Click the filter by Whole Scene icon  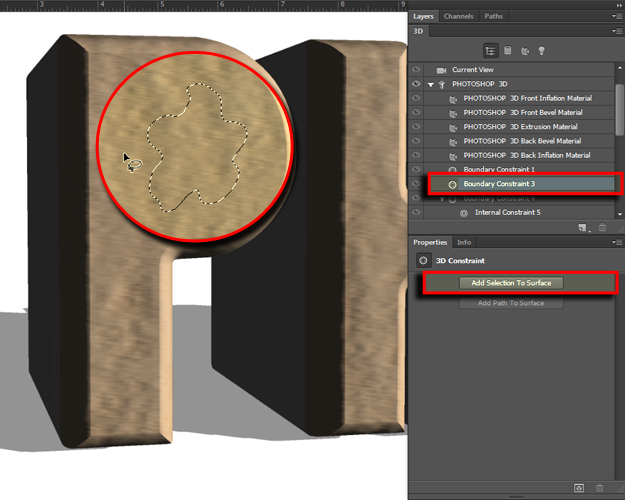490,50
